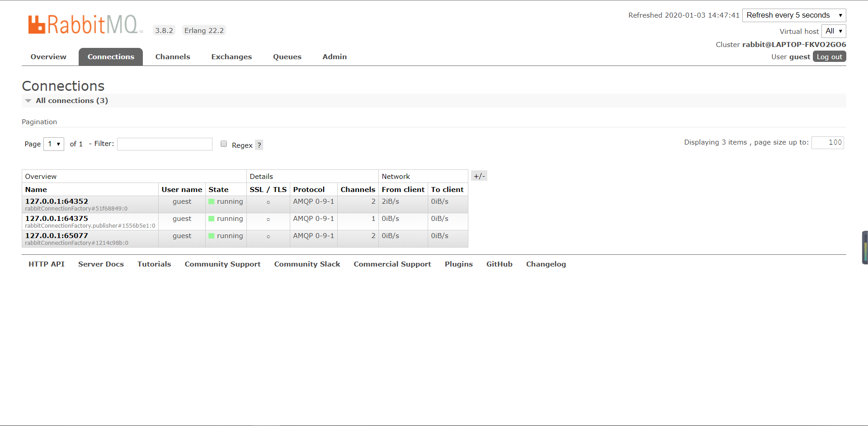This screenshot has width=868, height=426.
Task: Click the rabbitConnectionFactory.publisher#1556b5e1:0 text
Action: tap(90, 226)
